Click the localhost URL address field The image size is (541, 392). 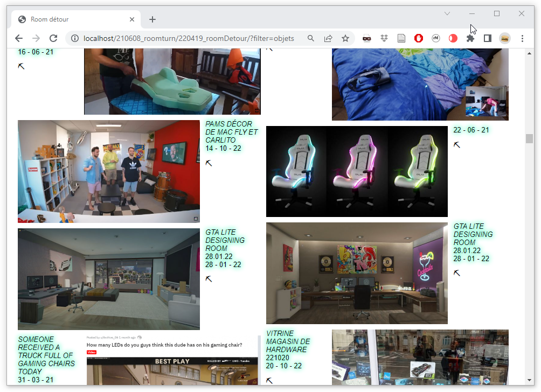point(189,38)
